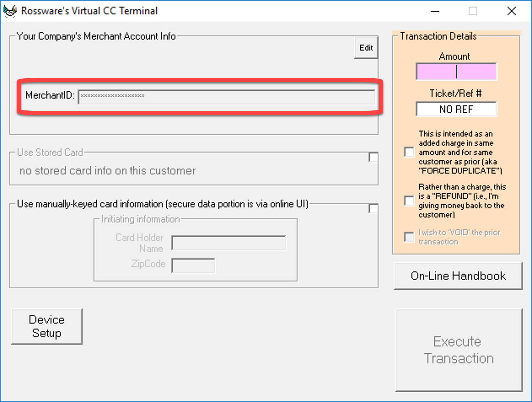532x402 pixels.
Task: Enable manually-keyed card information checkbox
Action: tap(373, 208)
